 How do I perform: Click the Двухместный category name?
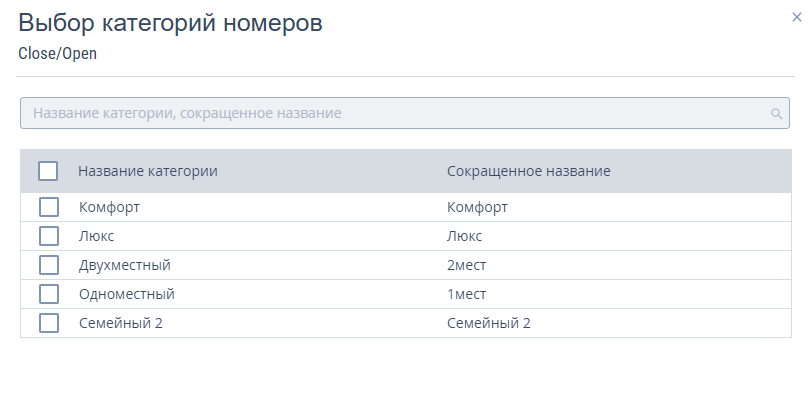pos(125,265)
